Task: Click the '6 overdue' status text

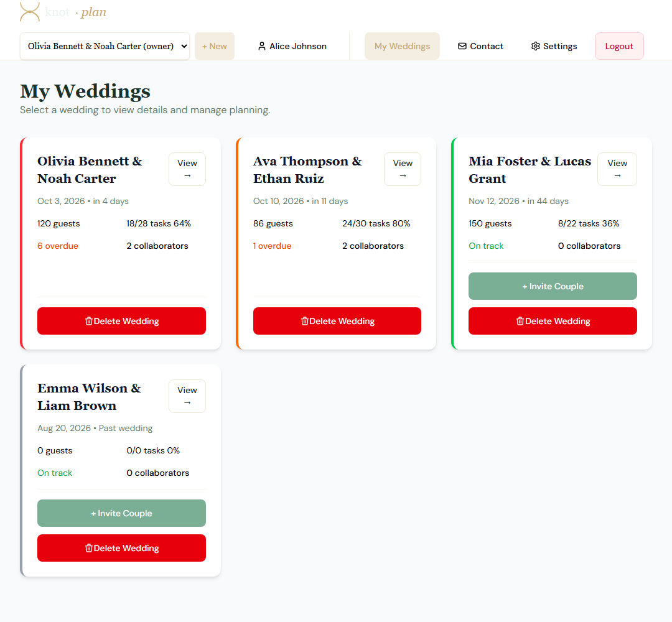Action: pos(58,246)
